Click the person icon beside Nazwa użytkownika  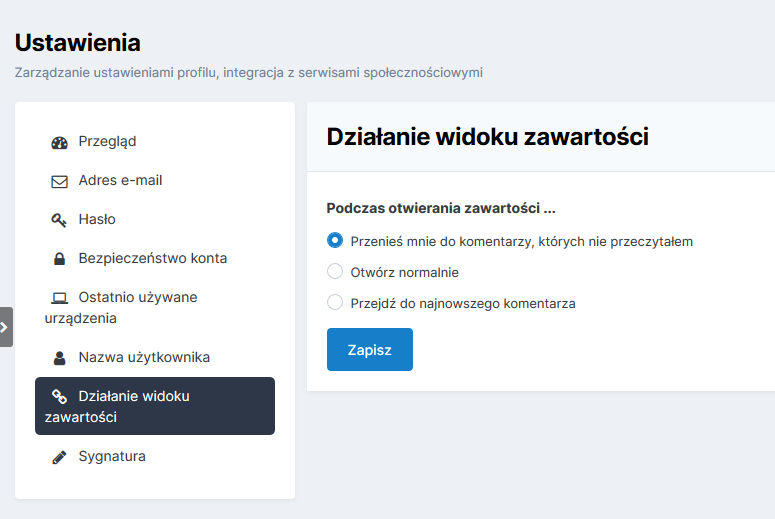coord(59,357)
